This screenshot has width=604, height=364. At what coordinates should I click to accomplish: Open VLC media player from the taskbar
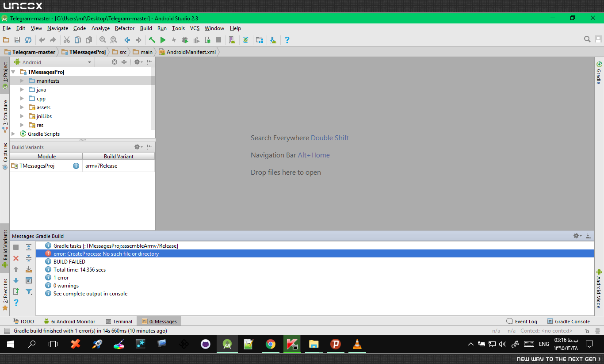tap(357, 344)
